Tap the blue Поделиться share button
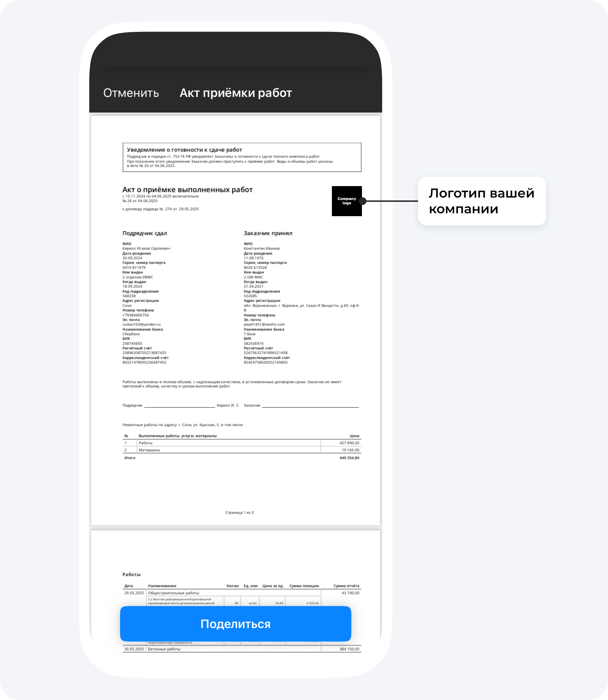608x700 pixels. (x=236, y=624)
